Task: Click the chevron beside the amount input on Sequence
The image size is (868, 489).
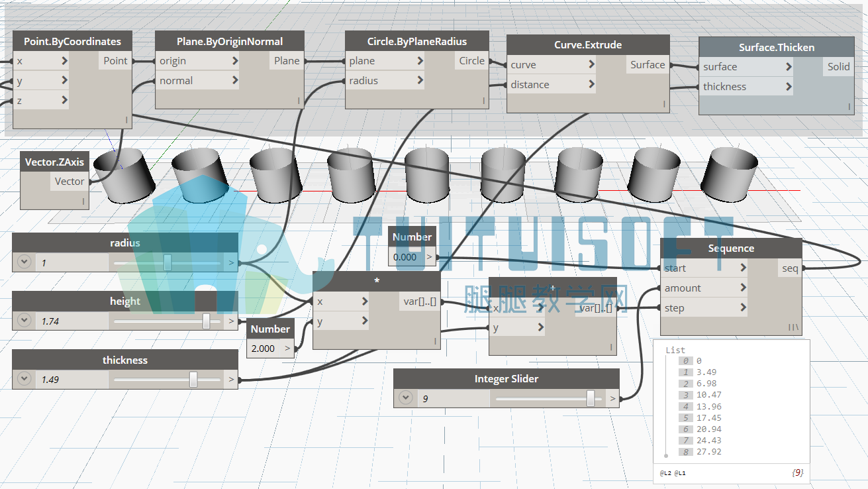Action: click(744, 288)
